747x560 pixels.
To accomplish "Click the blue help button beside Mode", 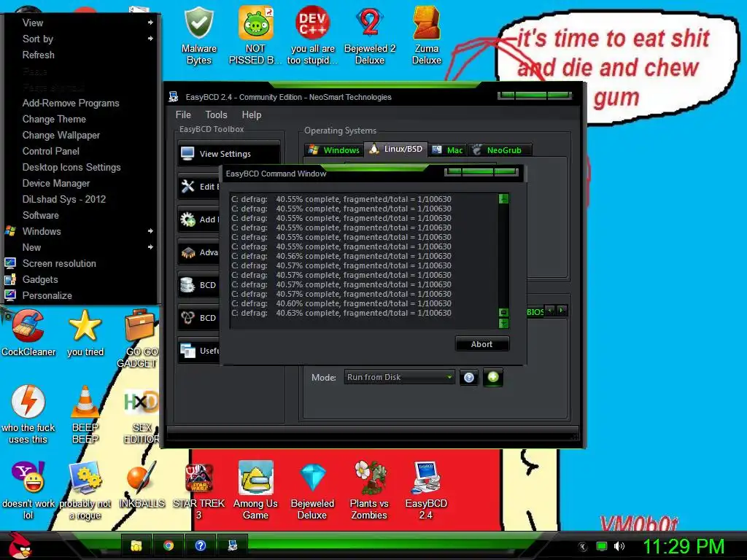I will pos(469,378).
